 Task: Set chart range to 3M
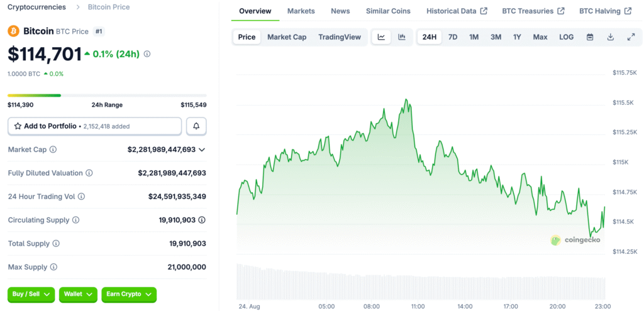pyautogui.click(x=496, y=37)
